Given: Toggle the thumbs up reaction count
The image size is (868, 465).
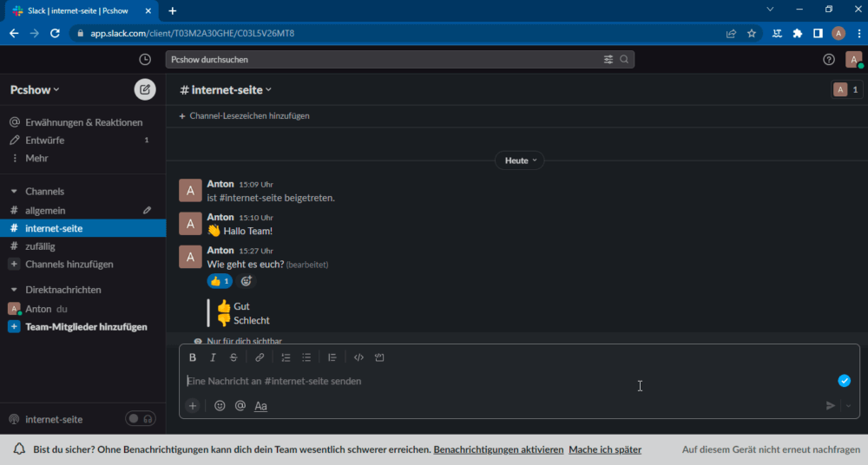Looking at the screenshot, I should [220, 281].
